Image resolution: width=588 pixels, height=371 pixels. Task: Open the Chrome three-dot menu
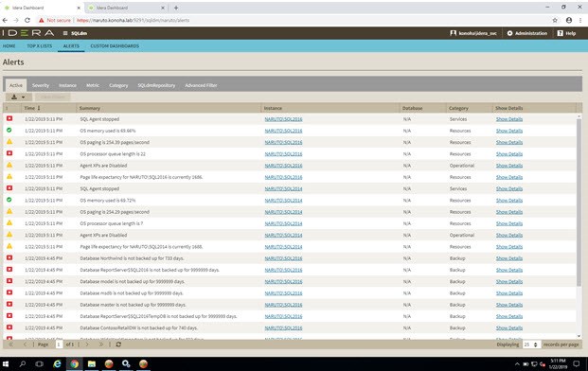pyautogui.click(x=580, y=20)
